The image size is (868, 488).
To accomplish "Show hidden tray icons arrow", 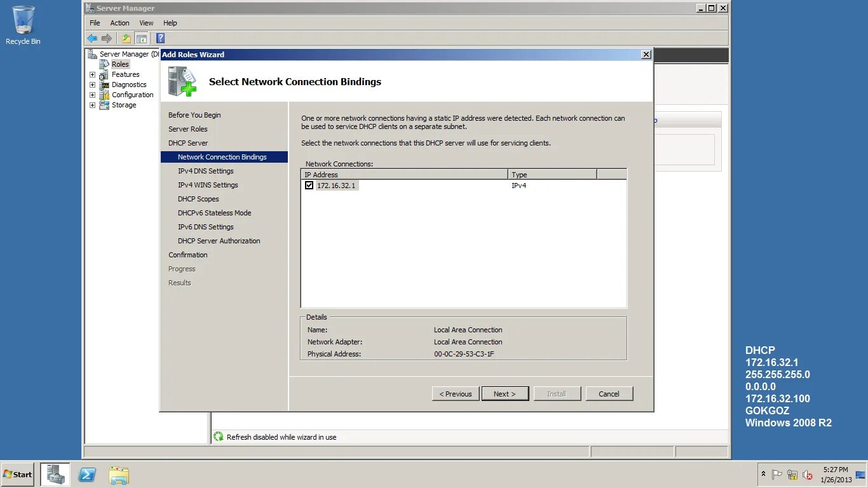I will pyautogui.click(x=763, y=475).
